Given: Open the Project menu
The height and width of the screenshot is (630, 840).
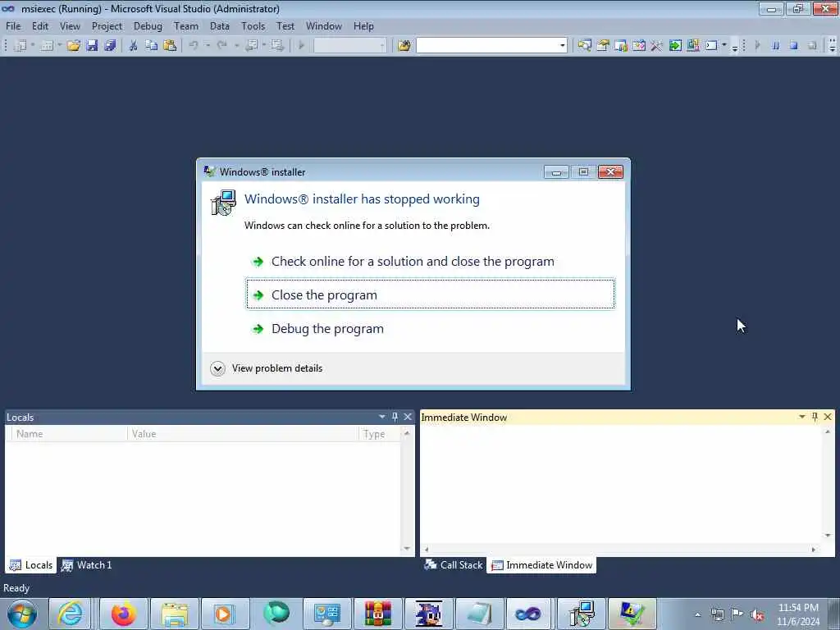Looking at the screenshot, I should coord(107,26).
